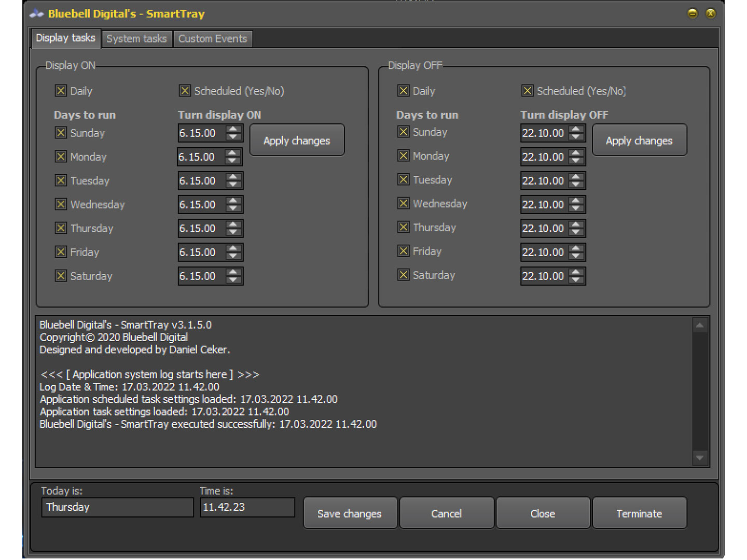
Task: Apply changes for the Display ON schedule
Action: click(297, 140)
